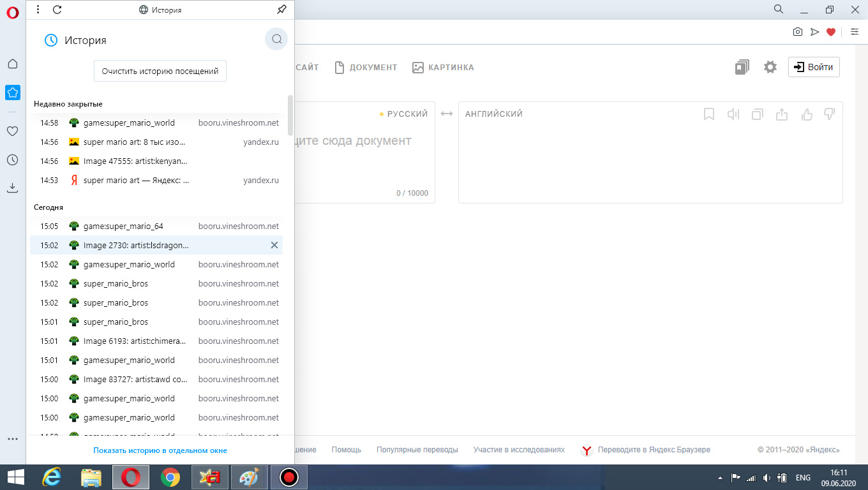Image resolution: width=868 pixels, height=490 pixels.
Task: Open the paint palette app in taskbar
Action: pos(249,477)
